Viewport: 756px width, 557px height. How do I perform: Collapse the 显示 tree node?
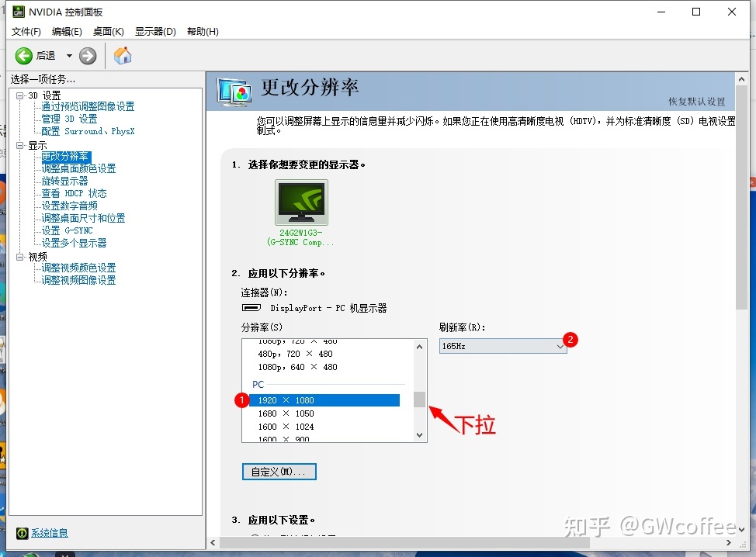(19, 145)
